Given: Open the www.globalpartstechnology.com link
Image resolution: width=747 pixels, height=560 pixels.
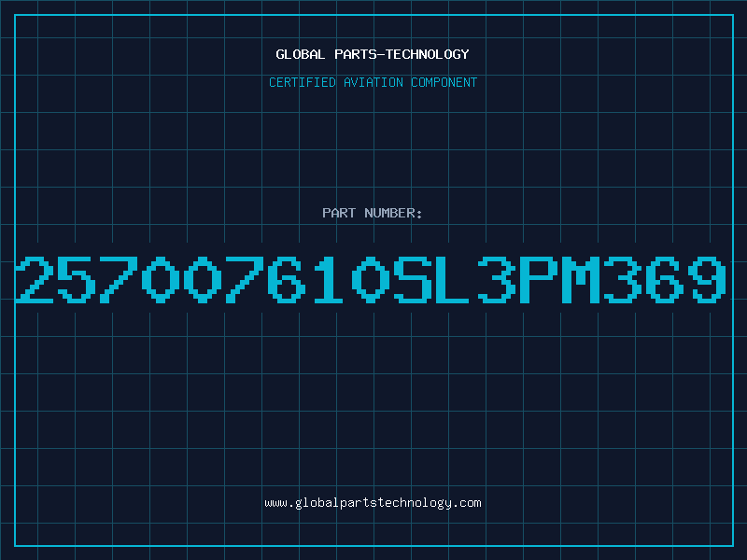Looking at the screenshot, I should point(373,503).
